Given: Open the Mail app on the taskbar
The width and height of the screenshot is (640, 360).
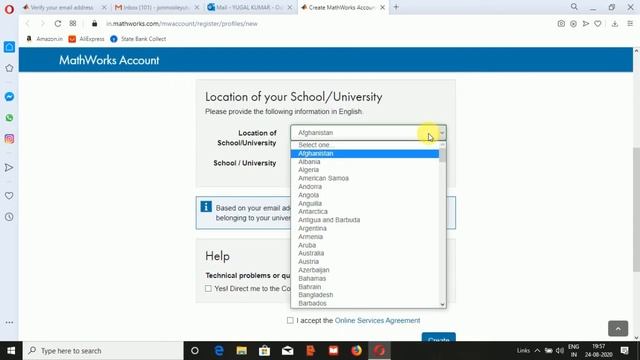Looking at the screenshot, I should [x=287, y=351].
